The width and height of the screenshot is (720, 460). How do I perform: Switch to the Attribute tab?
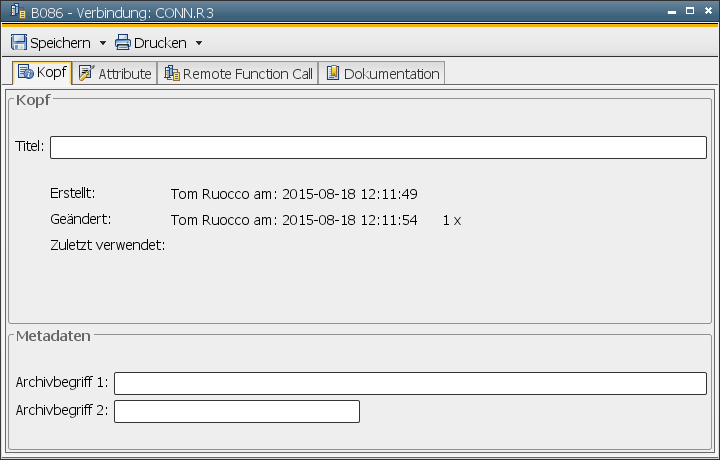[x=115, y=73]
